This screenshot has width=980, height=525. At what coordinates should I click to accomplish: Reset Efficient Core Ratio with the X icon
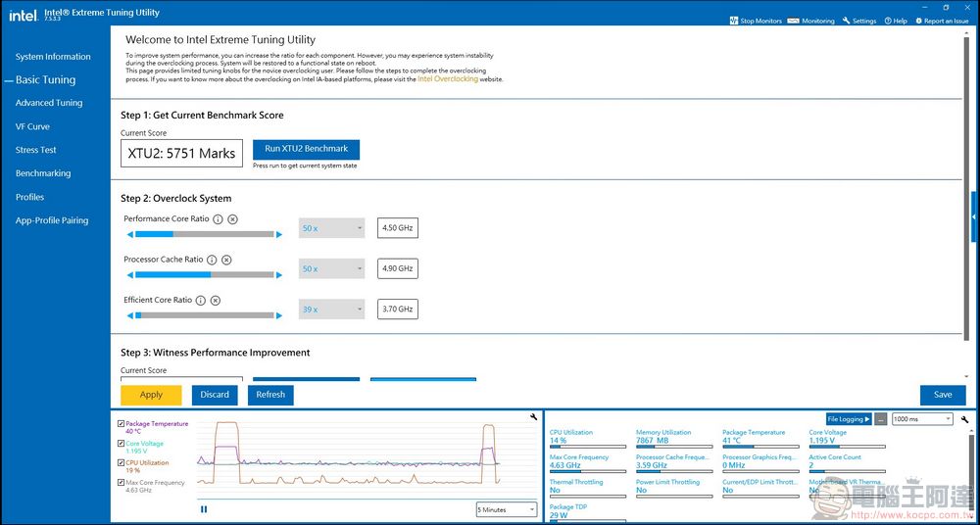coord(216,301)
